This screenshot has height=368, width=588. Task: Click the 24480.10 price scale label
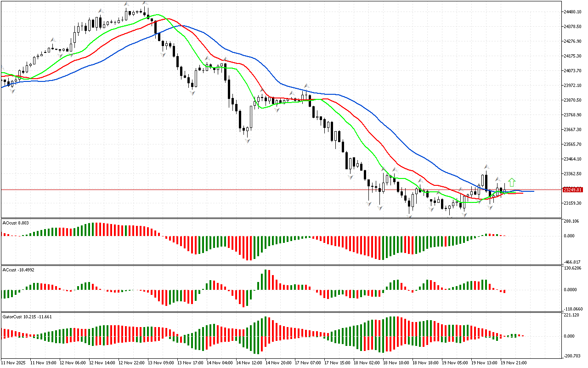tap(574, 12)
